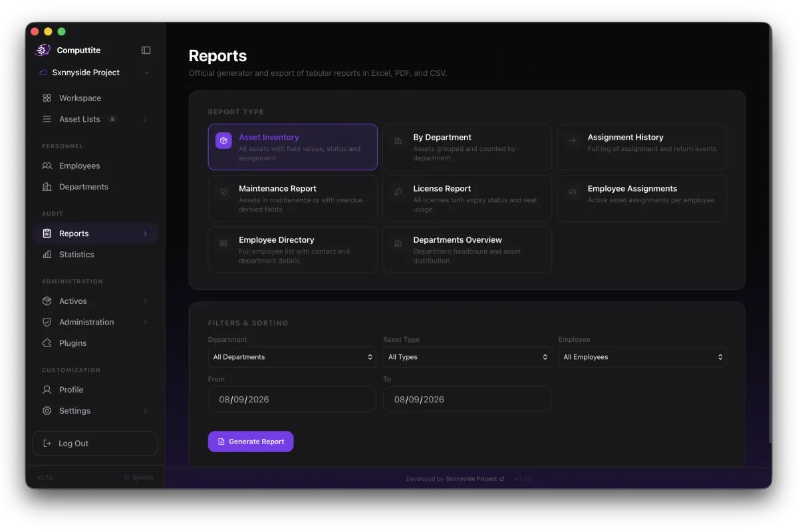This screenshot has height=532, width=798.
Task: Open the All Departments dropdown
Action: pos(292,357)
